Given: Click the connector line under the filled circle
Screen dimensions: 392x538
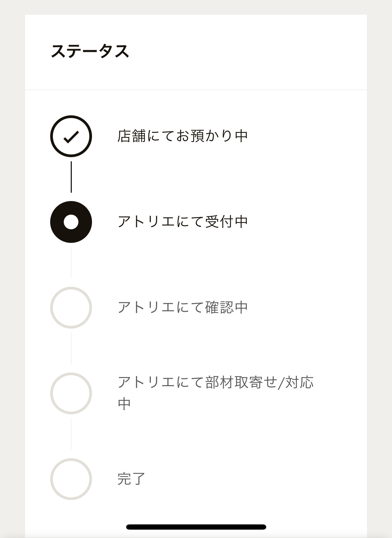Looking at the screenshot, I should (x=71, y=263).
